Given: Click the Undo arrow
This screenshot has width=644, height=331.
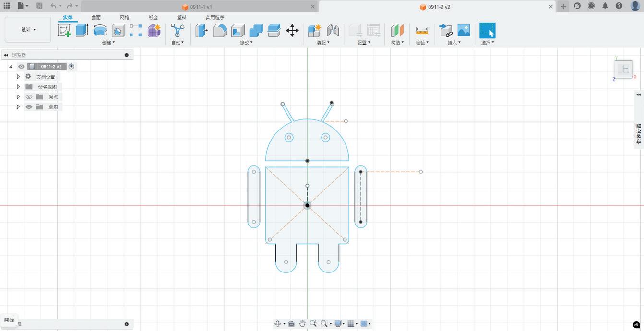Looking at the screenshot, I should (x=53, y=6).
